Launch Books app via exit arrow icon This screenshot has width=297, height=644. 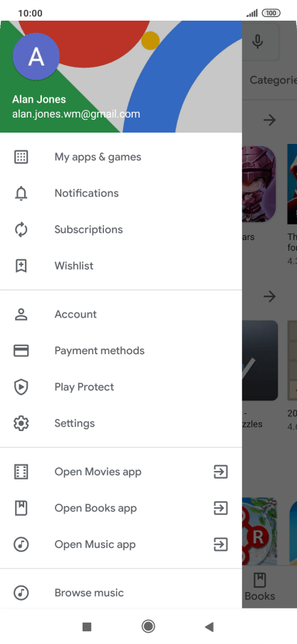click(221, 509)
